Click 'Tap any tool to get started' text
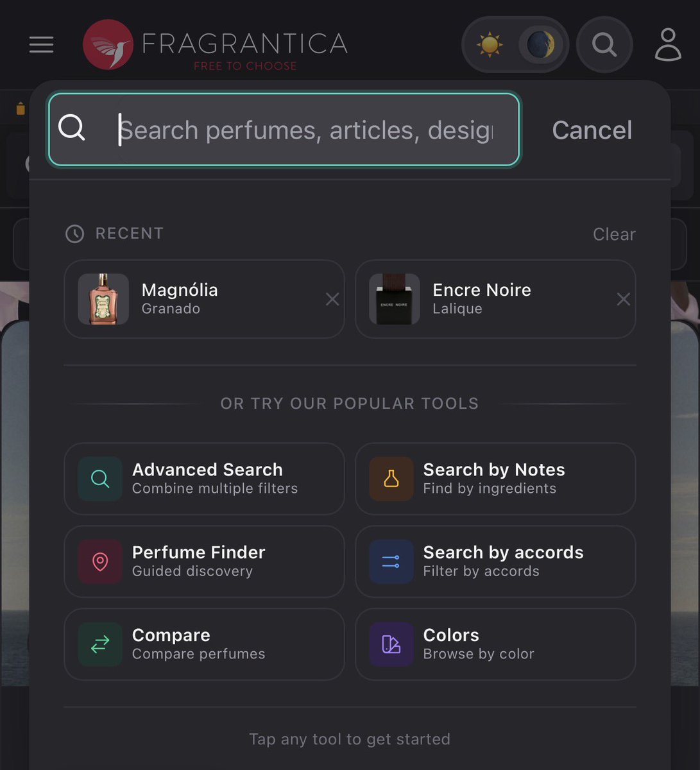Image resolution: width=700 pixels, height=770 pixels. pos(350,739)
